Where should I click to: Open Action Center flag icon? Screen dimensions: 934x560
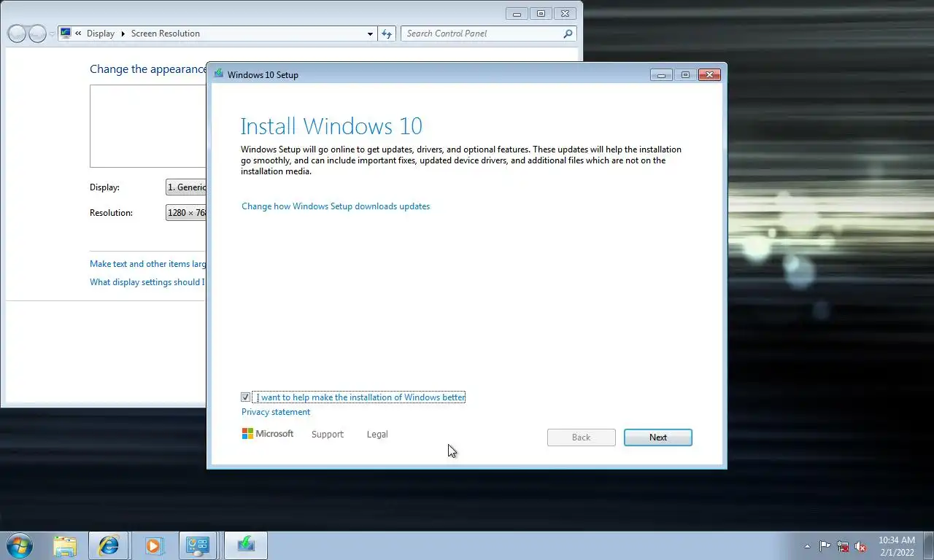pyautogui.click(x=825, y=546)
